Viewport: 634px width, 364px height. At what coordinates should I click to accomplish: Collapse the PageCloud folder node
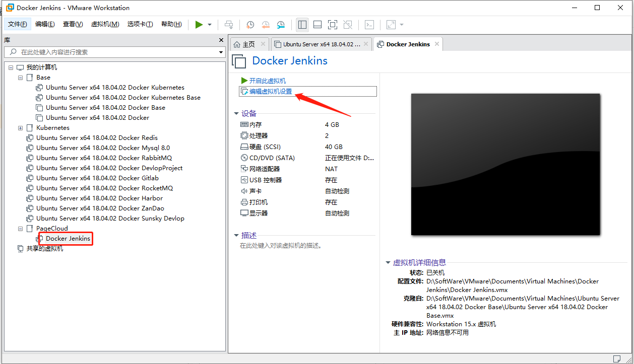click(20, 229)
